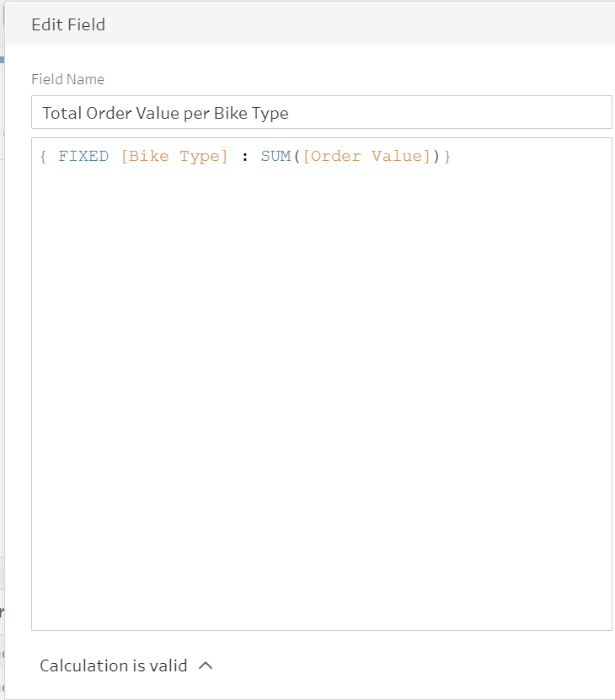Click the opening parenthesis after SUM
The image size is (615, 700).
[x=296, y=157]
